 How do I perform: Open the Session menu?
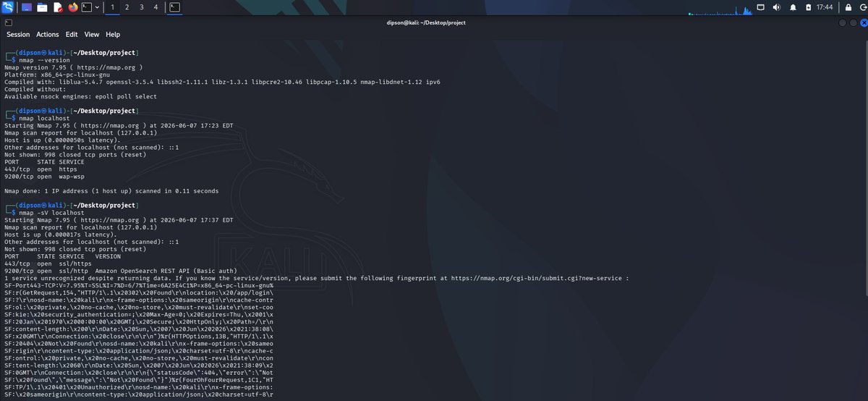(18, 34)
